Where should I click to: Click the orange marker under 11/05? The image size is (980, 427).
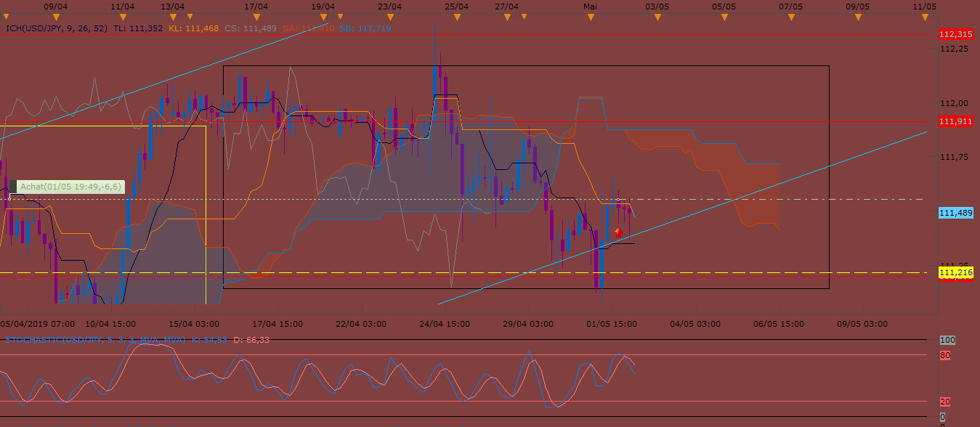click(x=924, y=16)
